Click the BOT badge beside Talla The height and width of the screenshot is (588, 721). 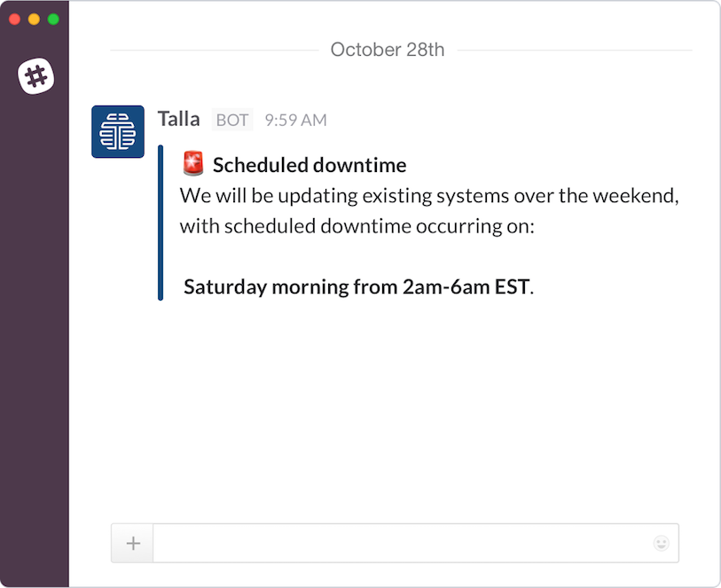[232, 120]
